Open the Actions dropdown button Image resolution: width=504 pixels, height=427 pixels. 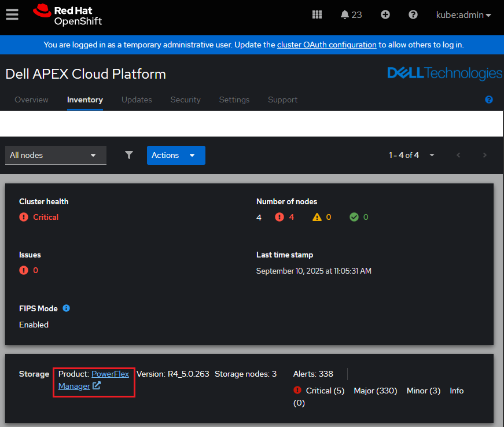(176, 155)
